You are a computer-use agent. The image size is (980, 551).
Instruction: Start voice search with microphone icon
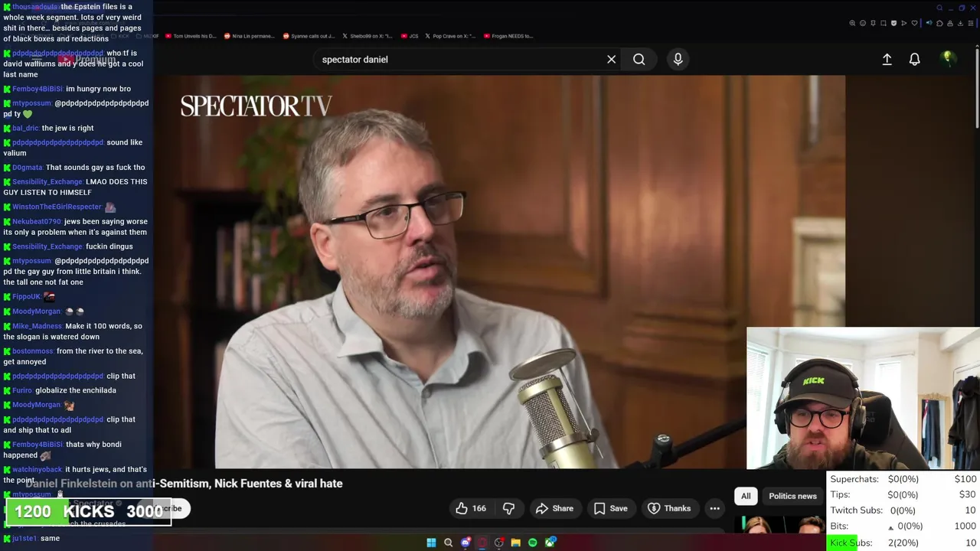[678, 59]
